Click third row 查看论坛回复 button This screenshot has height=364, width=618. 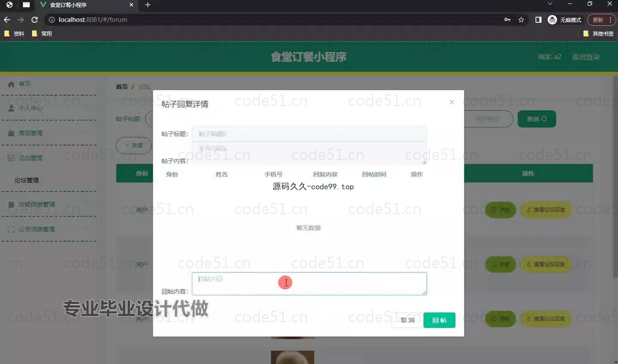point(546,319)
